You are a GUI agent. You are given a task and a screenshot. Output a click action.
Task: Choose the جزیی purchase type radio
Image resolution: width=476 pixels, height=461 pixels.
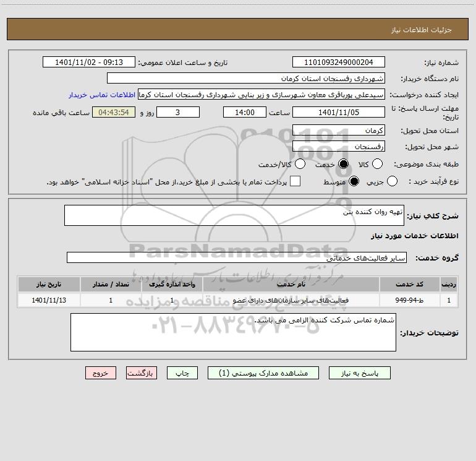(x=392, y=181)
